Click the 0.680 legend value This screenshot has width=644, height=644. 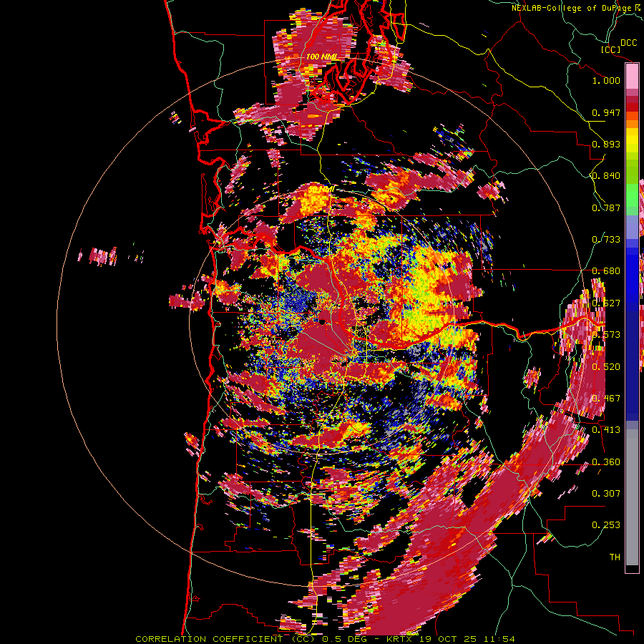[606, 271]
